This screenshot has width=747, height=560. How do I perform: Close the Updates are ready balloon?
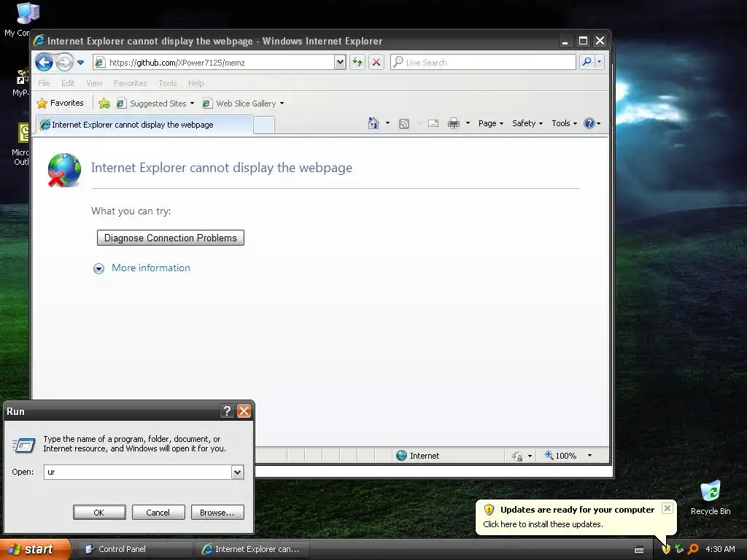(667, 508)
